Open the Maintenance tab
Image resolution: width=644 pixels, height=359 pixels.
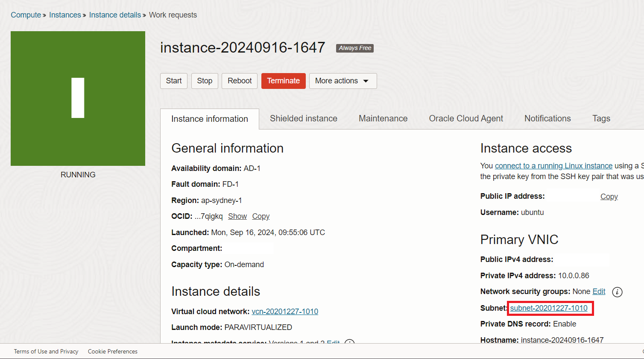click(x=383, y=118)
